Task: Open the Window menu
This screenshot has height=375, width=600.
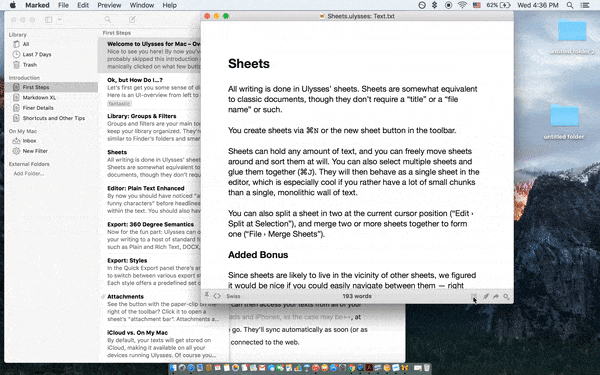Action: pyautogui.click(x=142, y=5)
